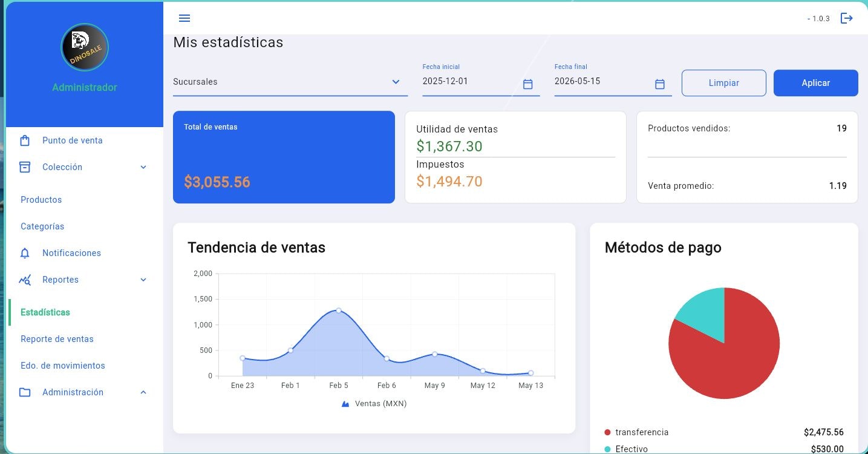Image resolution: width=868 pixels, height=454 pixels.
Task: Open Reporte de ventas
Action: point(57,339)
